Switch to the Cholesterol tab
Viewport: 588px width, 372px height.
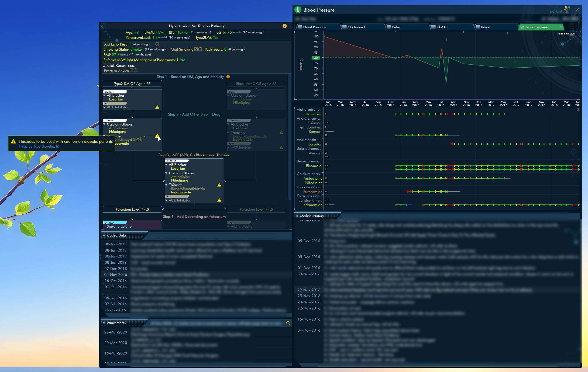[356, 27]
